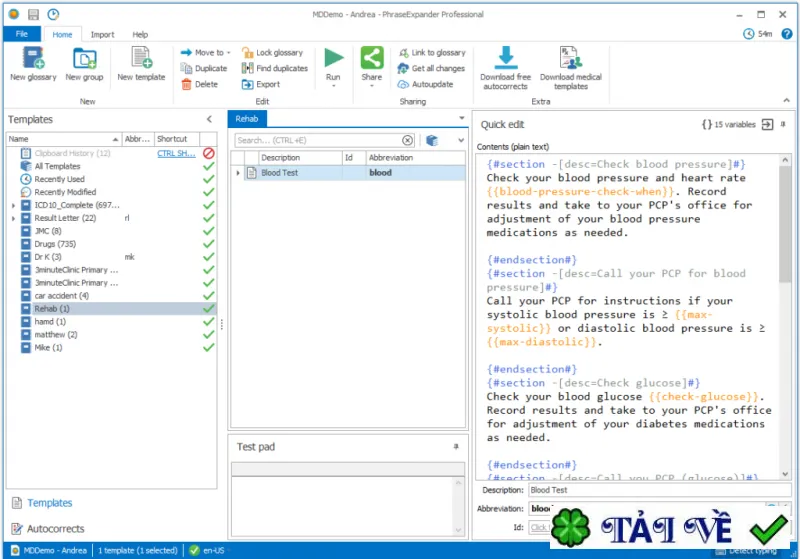Click the Description field containing Blood Test

(x=660, y=490)
